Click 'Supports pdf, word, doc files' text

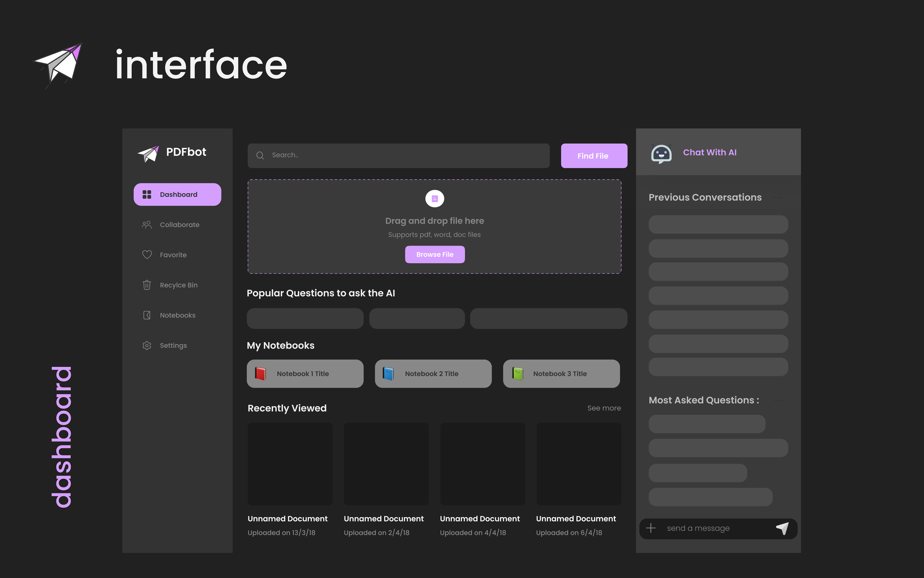[435, 235]
